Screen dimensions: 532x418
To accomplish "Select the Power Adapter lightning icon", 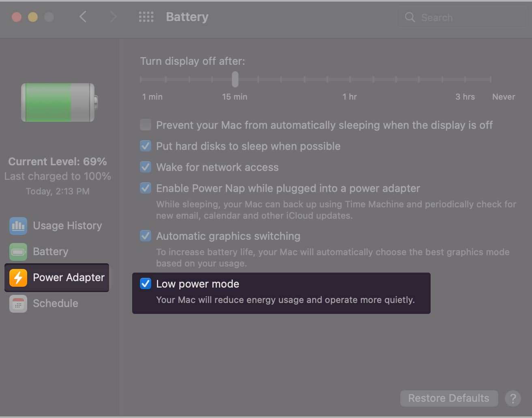I will [x=18, y=278].
